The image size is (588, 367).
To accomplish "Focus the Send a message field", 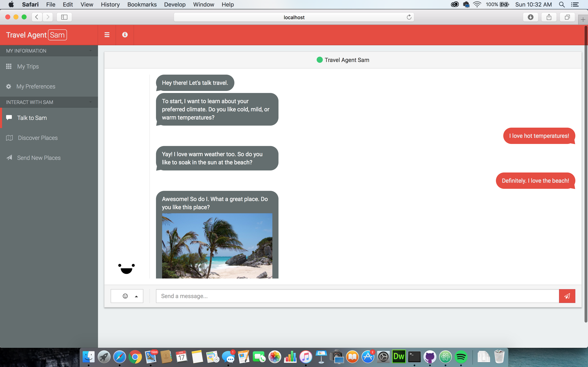I will (x=357, y=296).
